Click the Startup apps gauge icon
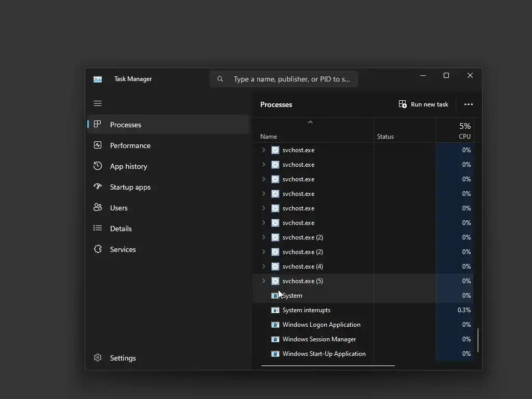 tap(98, 187)
